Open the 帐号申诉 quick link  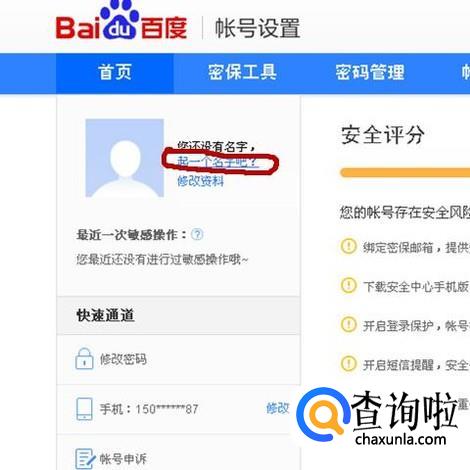coord(123,459)
